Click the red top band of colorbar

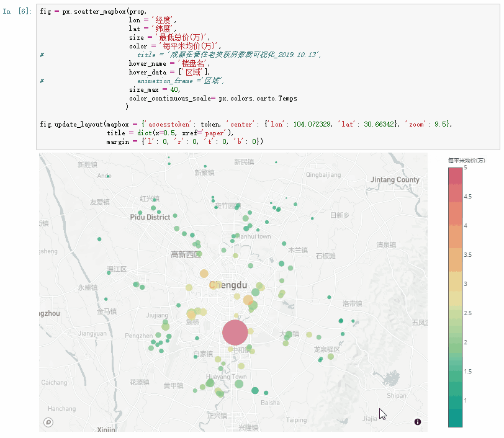tap(455, 176)
